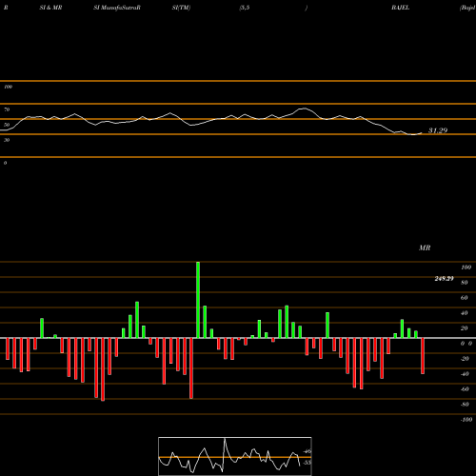The image size is (476, 476).
Task: Click the last red MR bar on the right
Action: (423, 356)
